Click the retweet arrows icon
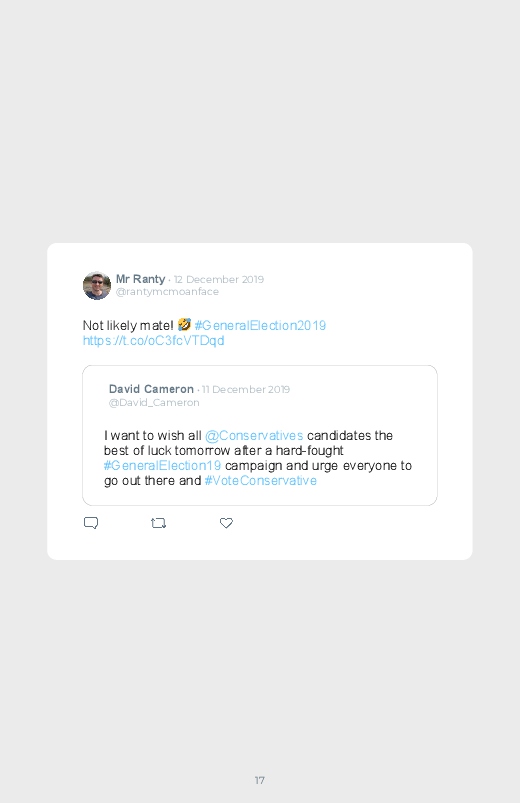The image size is (520, 803). point(158,523)
